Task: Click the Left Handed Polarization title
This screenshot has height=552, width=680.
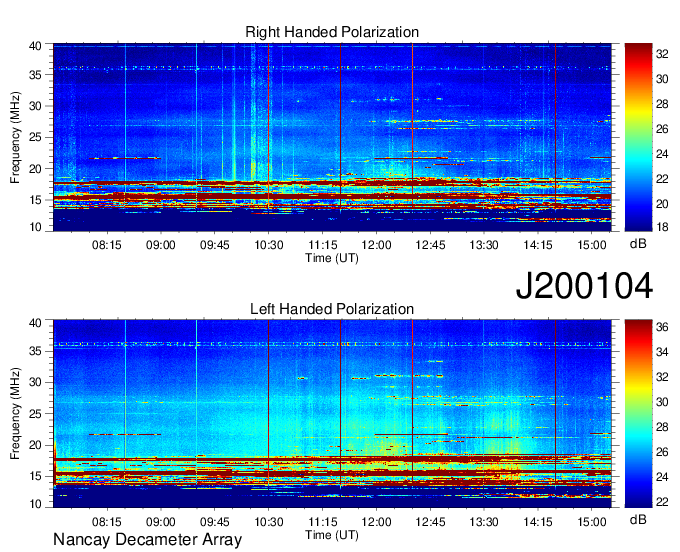Action: coord(332,309)
